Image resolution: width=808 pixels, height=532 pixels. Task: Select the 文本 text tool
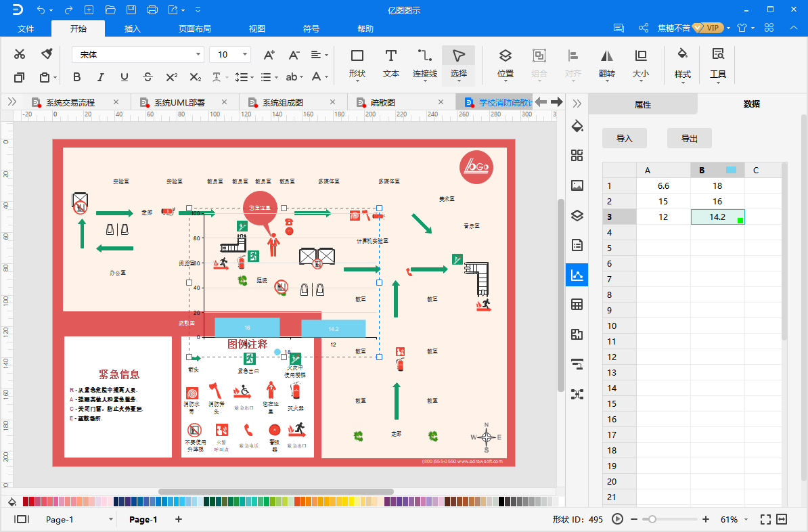[391, 64]
